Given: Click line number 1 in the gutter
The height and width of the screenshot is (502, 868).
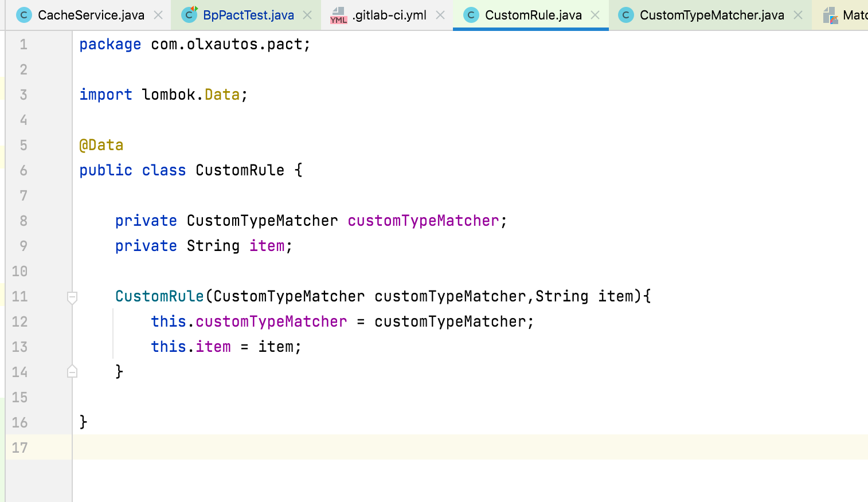Looking at the screenshot, I should (x=24, y=44).
